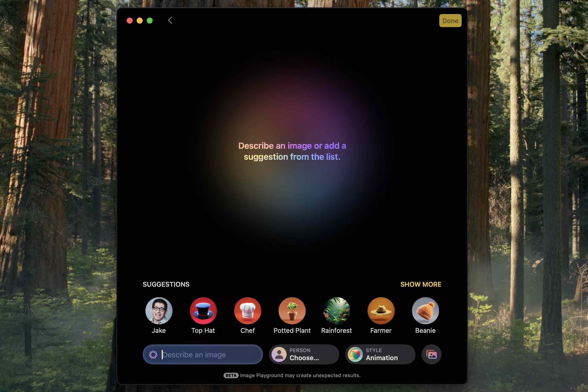Open the STYLE selector dropdown
Viewport: 588px width, 392px height.
pyautogui.click(x=380, y=354)
